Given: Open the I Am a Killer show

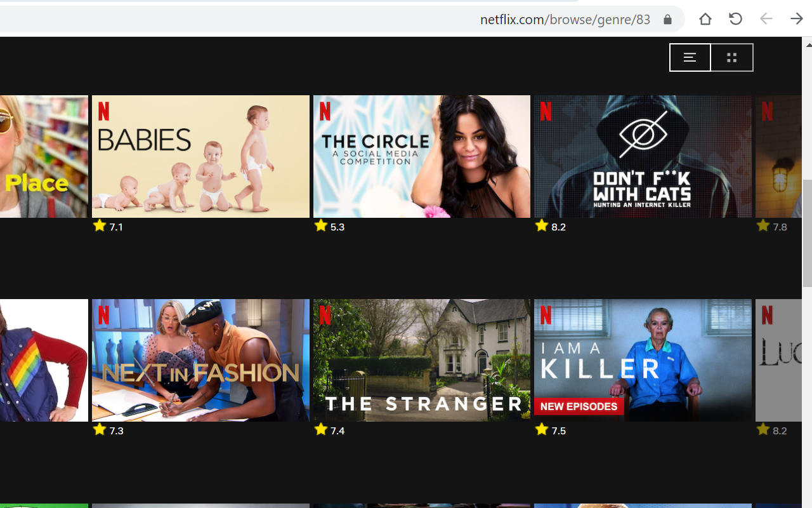Looking at the screenshot, I should (642, 360).
